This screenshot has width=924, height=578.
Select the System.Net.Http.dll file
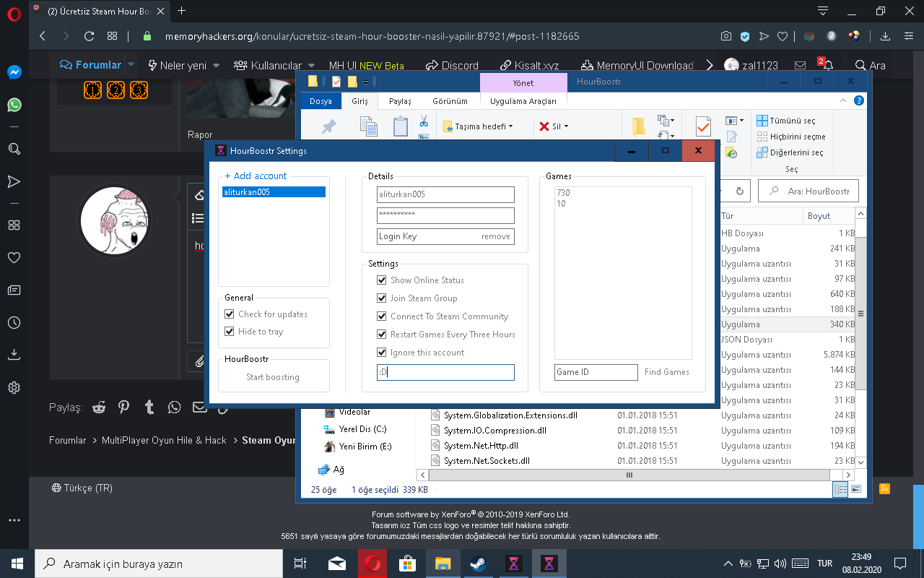(x=481, y=446)
